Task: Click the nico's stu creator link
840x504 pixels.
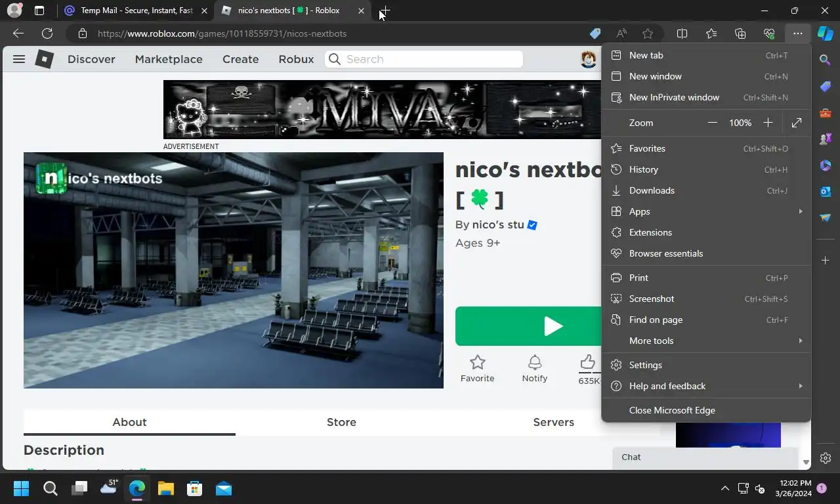Action: point(498,224)
